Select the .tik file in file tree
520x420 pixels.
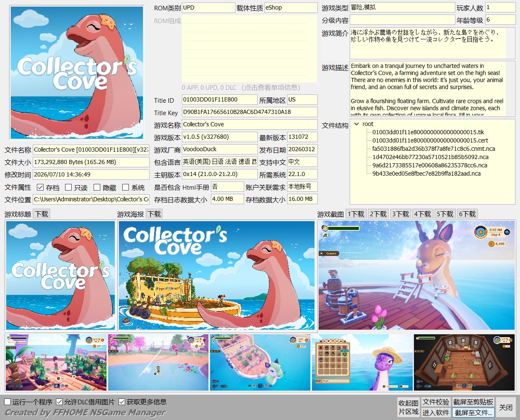click(428, 132)
